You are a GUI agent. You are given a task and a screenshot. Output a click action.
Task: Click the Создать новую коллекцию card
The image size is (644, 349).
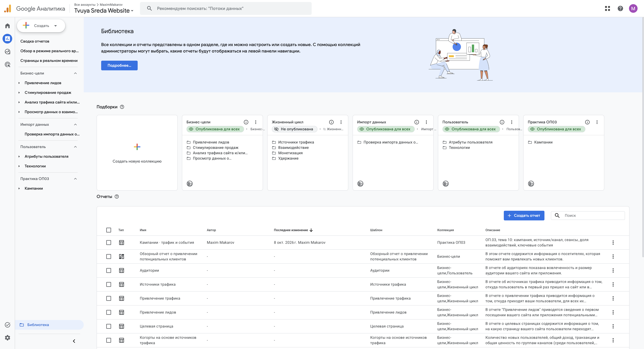[137, 153]
